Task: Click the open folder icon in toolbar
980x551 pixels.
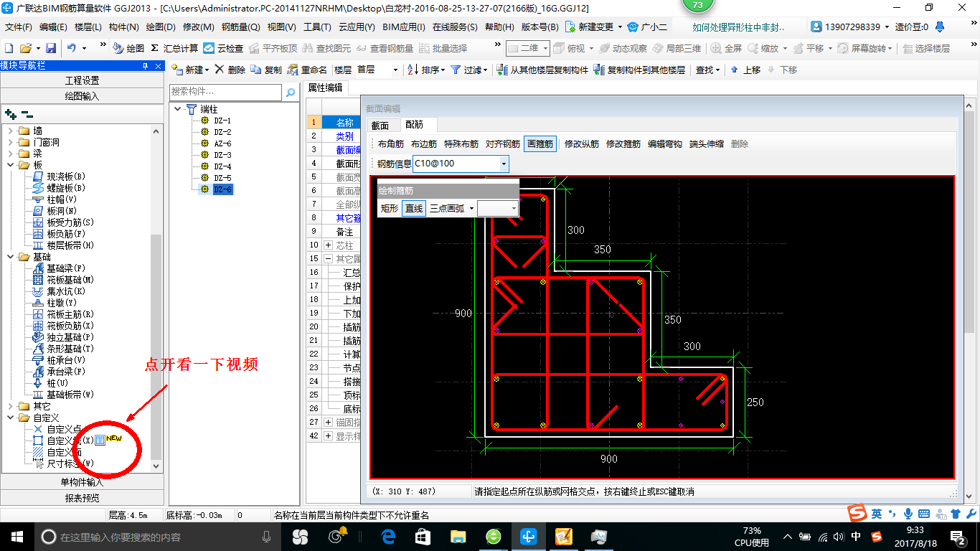Action: click(x=25, y=48)
